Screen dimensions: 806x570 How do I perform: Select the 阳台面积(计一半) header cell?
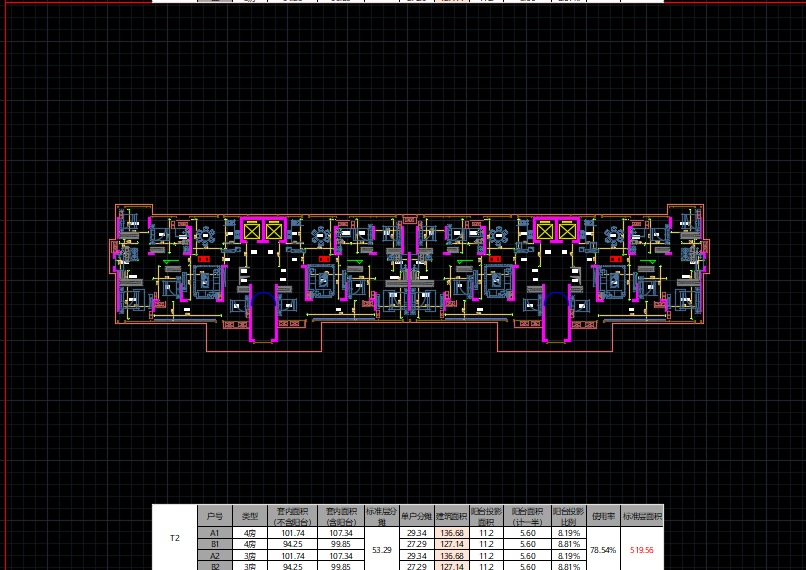pos(527,516)
